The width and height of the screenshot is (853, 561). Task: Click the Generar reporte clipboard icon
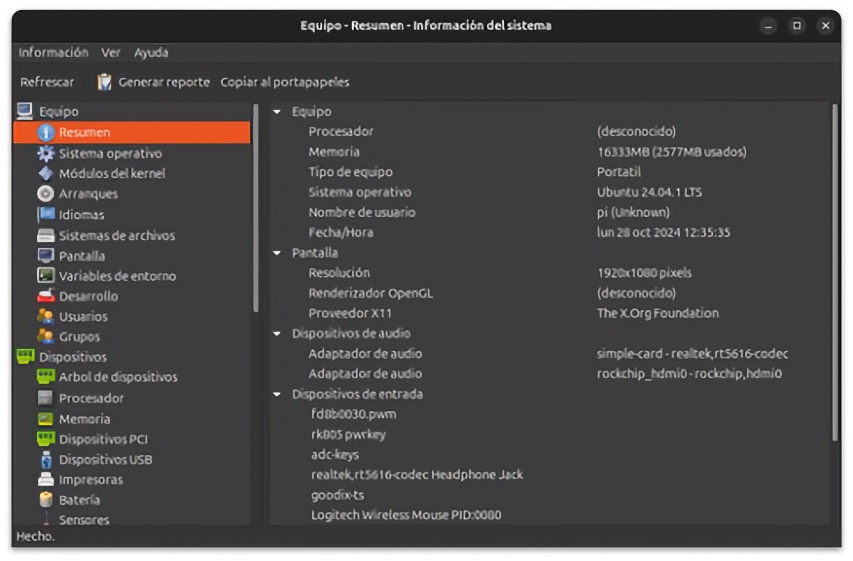tap(104, 82)
